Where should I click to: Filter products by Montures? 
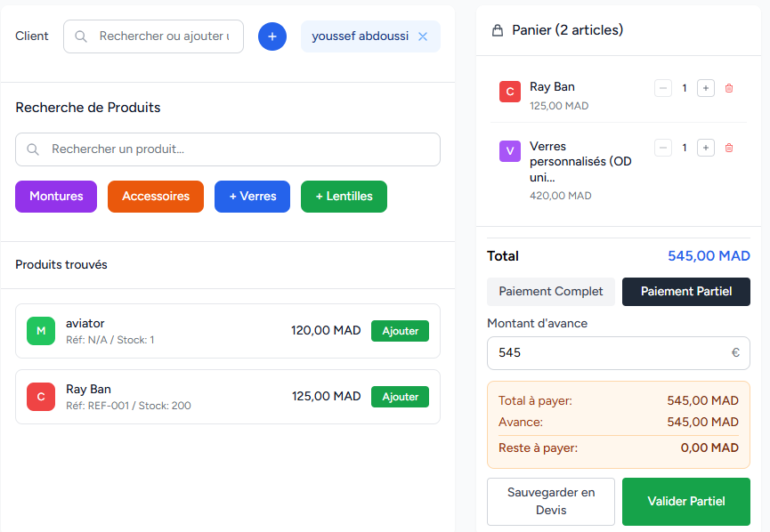[x=56, y=197]
